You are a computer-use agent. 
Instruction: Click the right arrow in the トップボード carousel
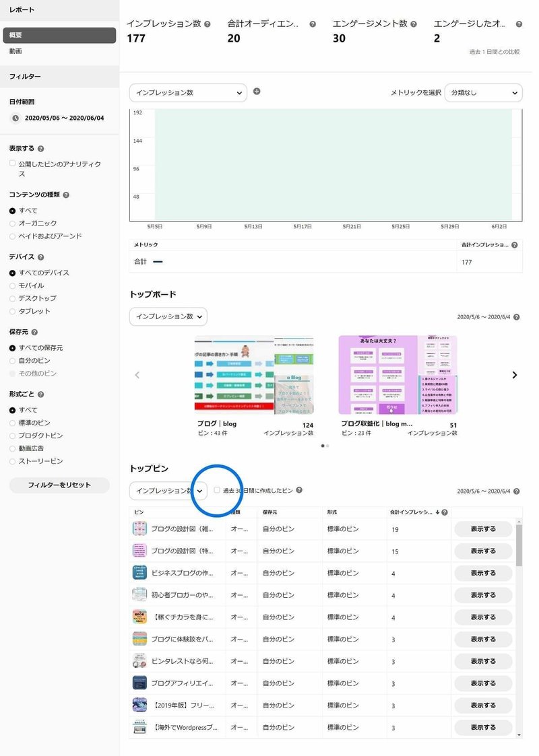514,375
